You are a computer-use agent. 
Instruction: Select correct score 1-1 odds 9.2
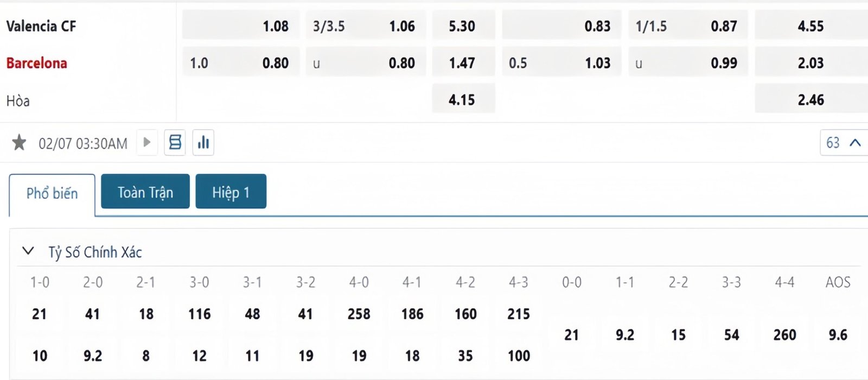coord(625,335)
